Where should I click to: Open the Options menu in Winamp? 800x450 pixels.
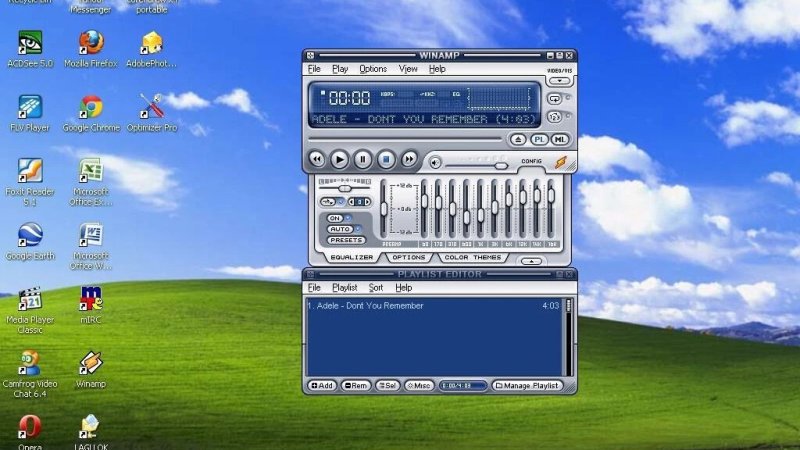point(372,69)
